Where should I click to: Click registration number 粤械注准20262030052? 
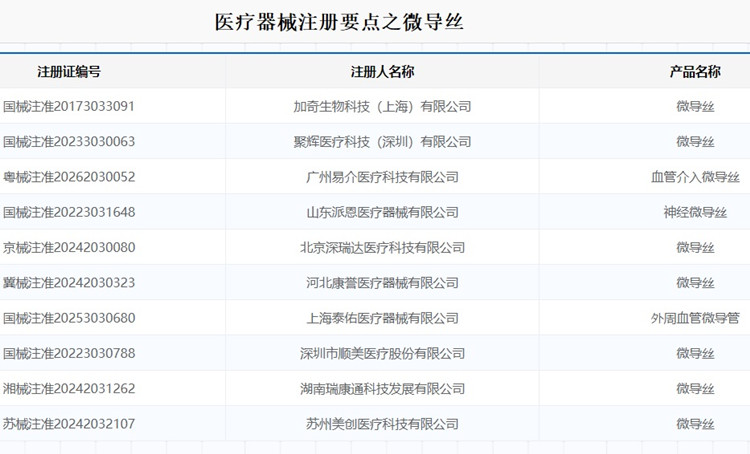[x=69, y=177]
